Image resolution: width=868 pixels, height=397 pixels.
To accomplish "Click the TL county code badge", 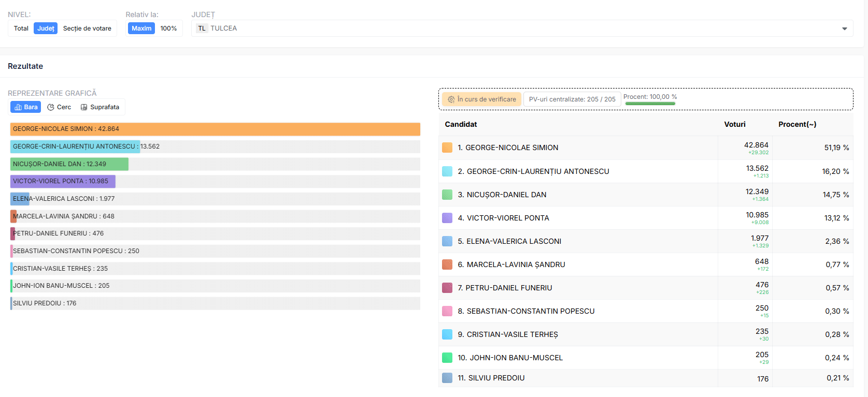I will click(x=202, y=28).
